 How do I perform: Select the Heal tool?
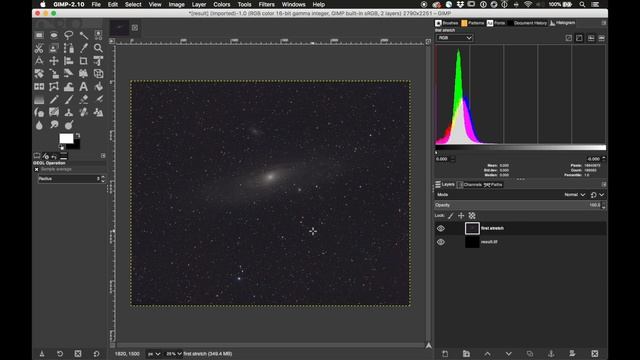(x=83, y=112)
